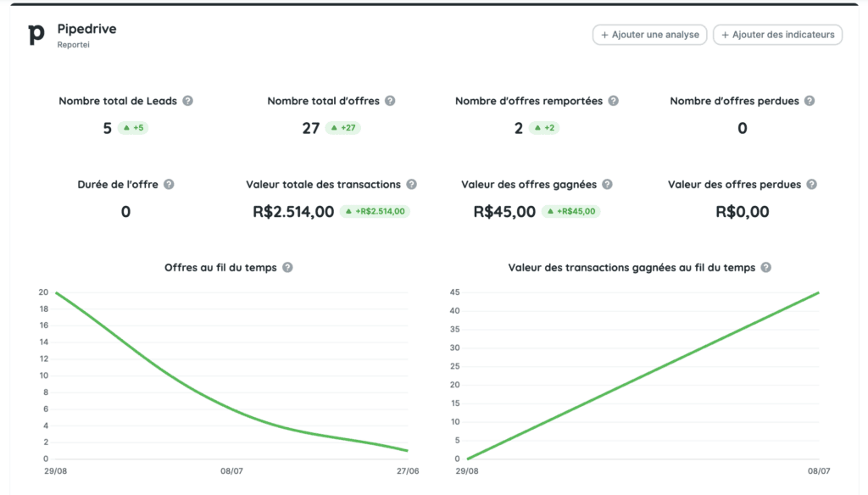The image size is (868, 495).
Task: Click the Pipedrive title text
Action: pyautogui.click(x=86, y=29)
